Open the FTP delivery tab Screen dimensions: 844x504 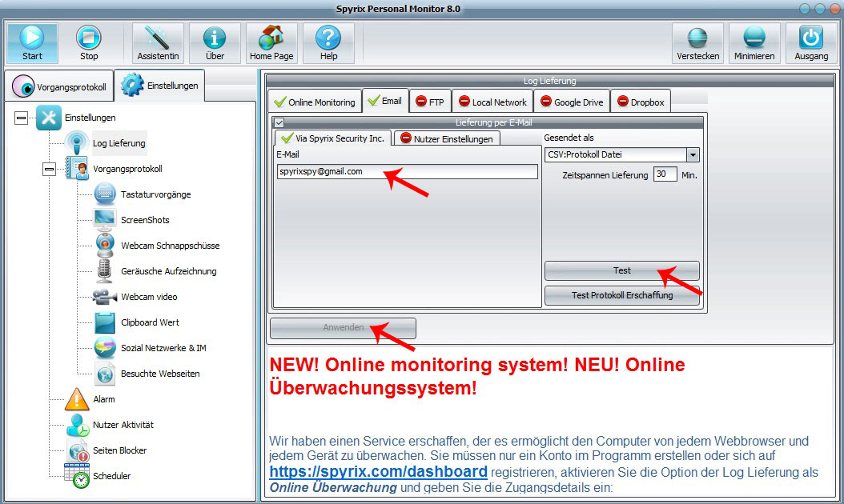coord(430,102)
